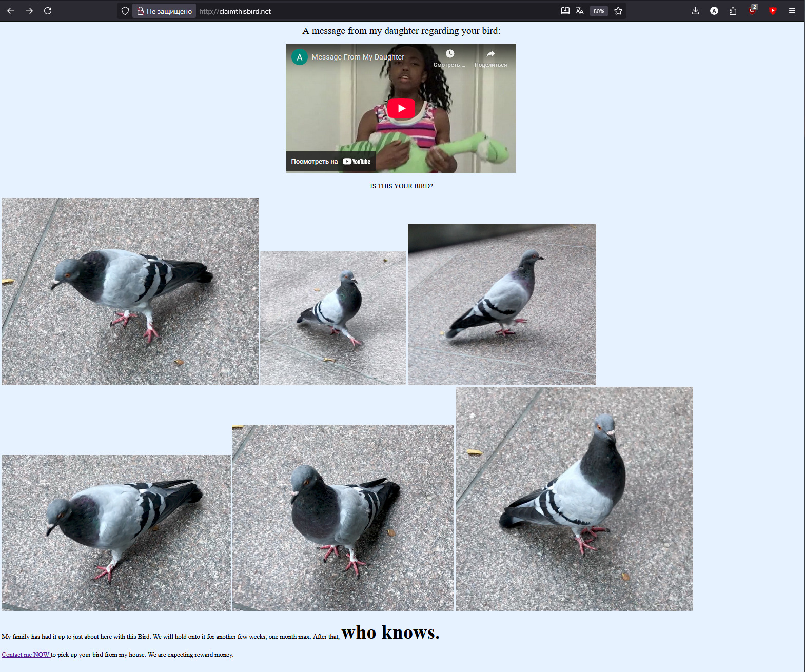The height and width of the screenshot is (672, 805).
Task: Click the browser forward arrow
Action: click(x=29, y=11)
